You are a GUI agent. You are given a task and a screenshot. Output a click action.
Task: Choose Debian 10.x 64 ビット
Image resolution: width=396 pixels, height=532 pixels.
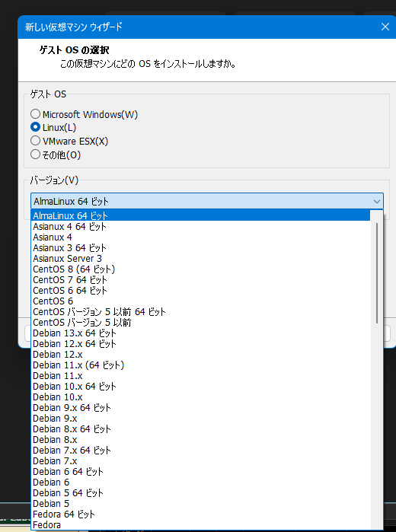click(x=200, y=386)
